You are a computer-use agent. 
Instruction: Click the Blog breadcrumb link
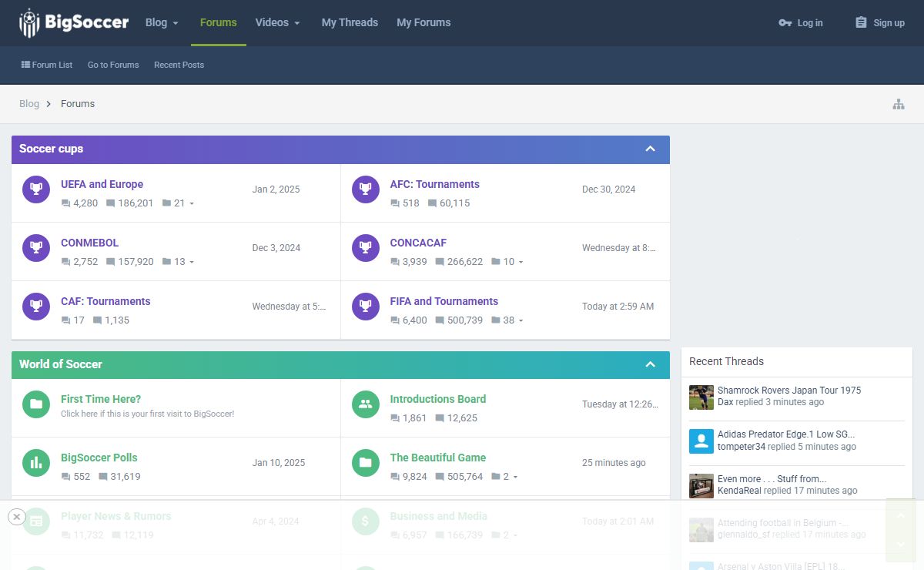29,104
